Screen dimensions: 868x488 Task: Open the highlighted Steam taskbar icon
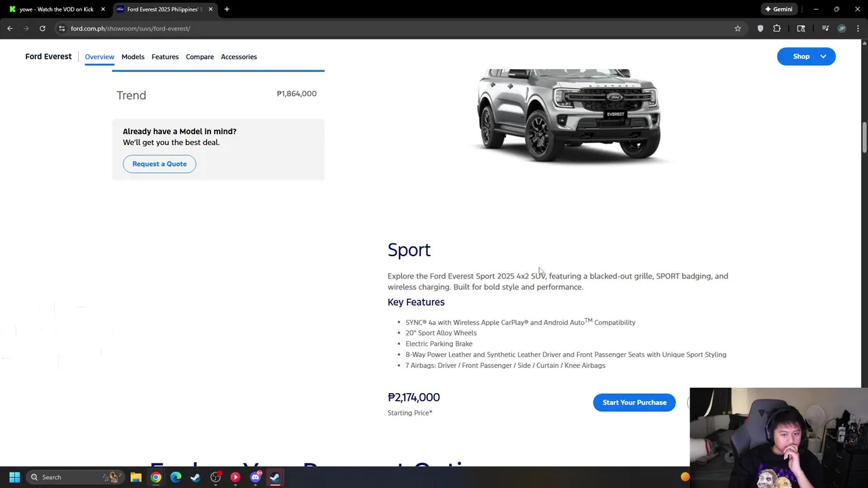[275, 477]
